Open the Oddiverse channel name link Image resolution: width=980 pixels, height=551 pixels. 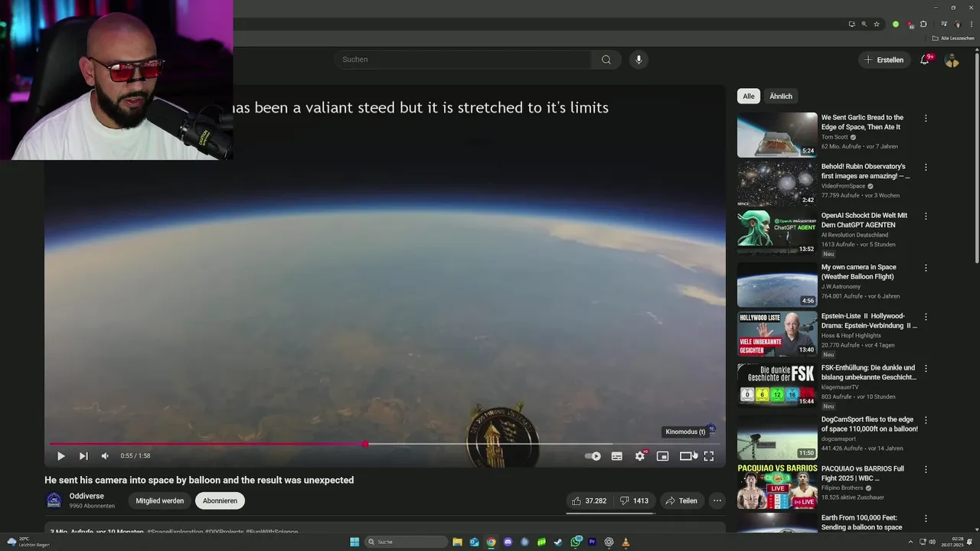click(x=87, y=496)
